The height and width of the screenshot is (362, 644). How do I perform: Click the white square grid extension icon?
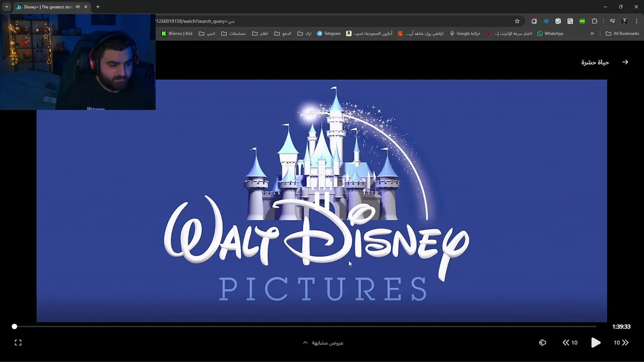click(x=570, y=21)
